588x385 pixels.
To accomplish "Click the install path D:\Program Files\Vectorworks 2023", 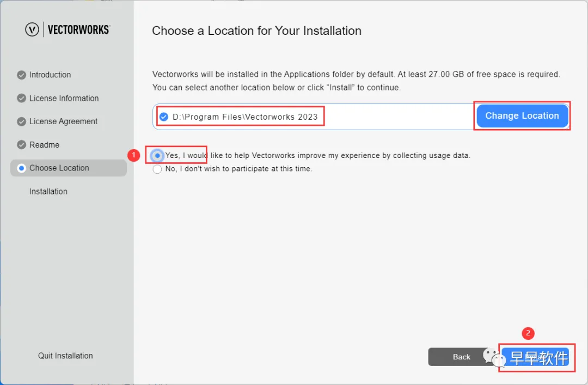I will click(x=245, y=117).
